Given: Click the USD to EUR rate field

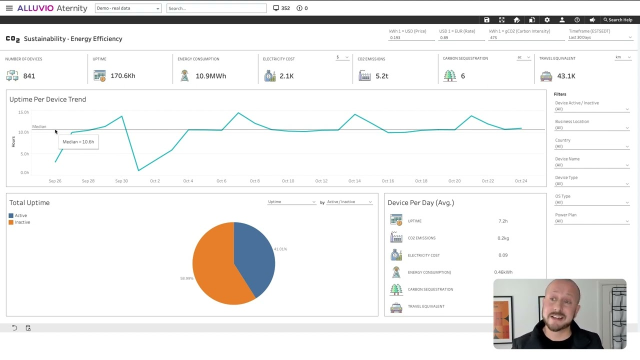Looking at the screenshot, I should click(462, 38).
